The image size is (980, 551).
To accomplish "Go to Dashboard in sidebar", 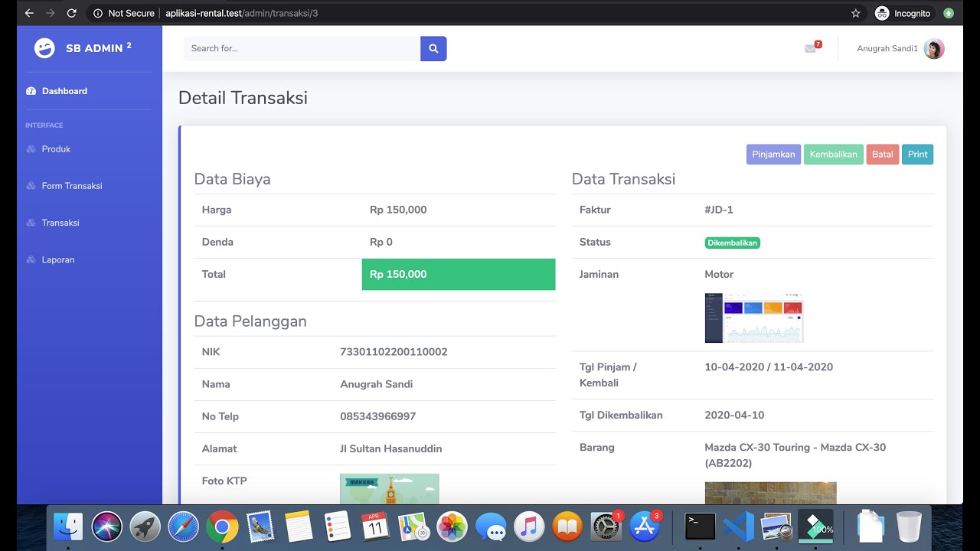I will [x=64, y=91].
